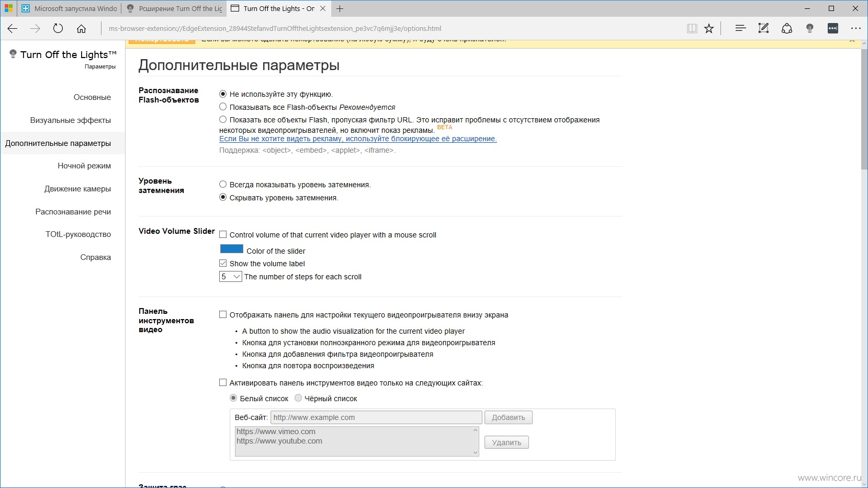The width and height of the screenshot is (868, 488).
Task: Switch to 'Расширение Turn Off the Lig' tab
Action: click(x=174, y=8)
